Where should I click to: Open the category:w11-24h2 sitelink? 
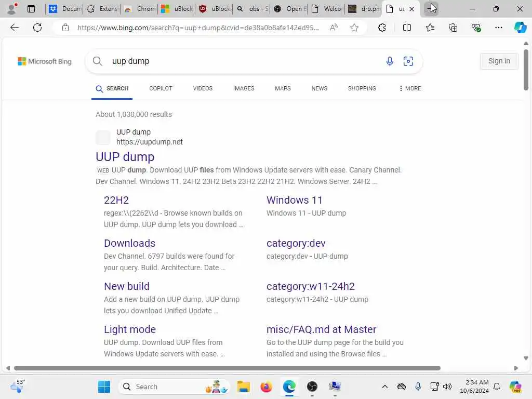[311, 286]
